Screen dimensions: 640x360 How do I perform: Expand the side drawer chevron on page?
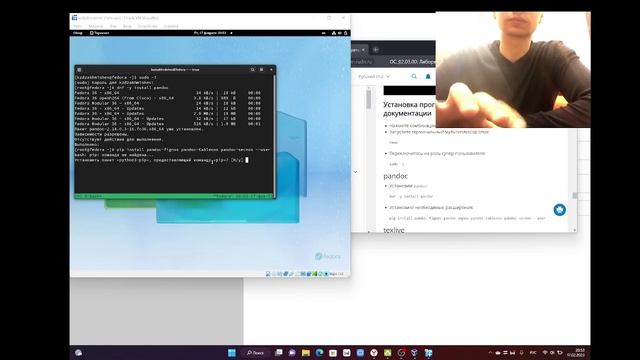[x=355, y=172]
